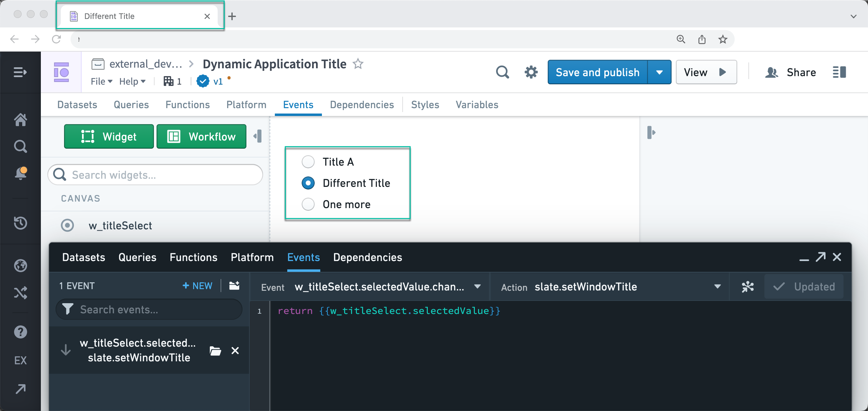Click the Save and publish button
Viewport: 868px width, 411px height.
[597, 72]
